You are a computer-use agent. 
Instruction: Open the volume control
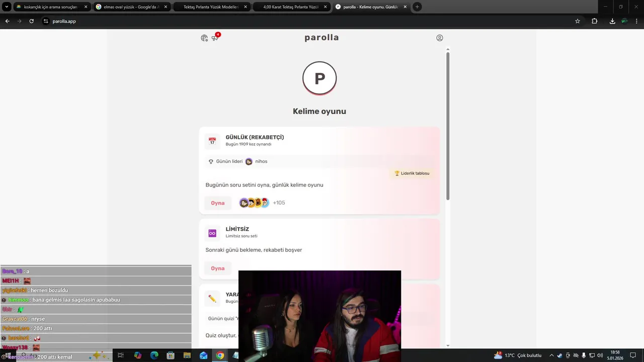tap(600, 355)
